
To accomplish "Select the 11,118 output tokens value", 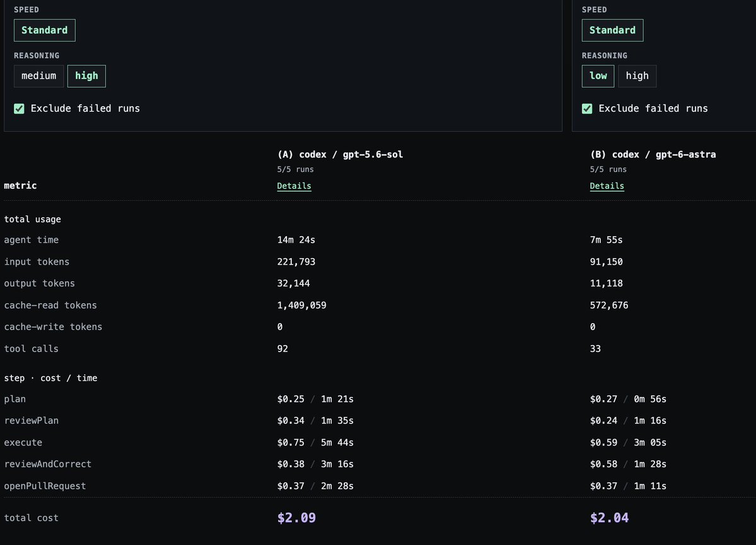I will pos(606,284).
